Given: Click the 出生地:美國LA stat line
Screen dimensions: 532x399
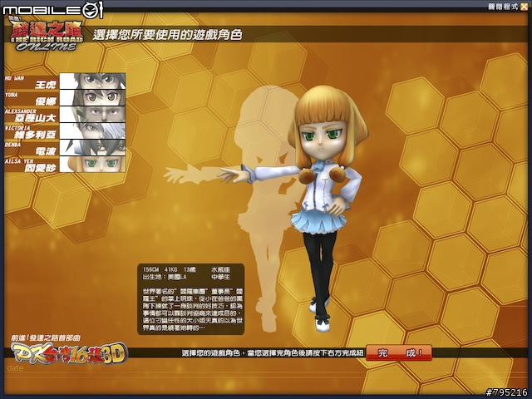Looking at the screenshot, I should coord(165,277).
